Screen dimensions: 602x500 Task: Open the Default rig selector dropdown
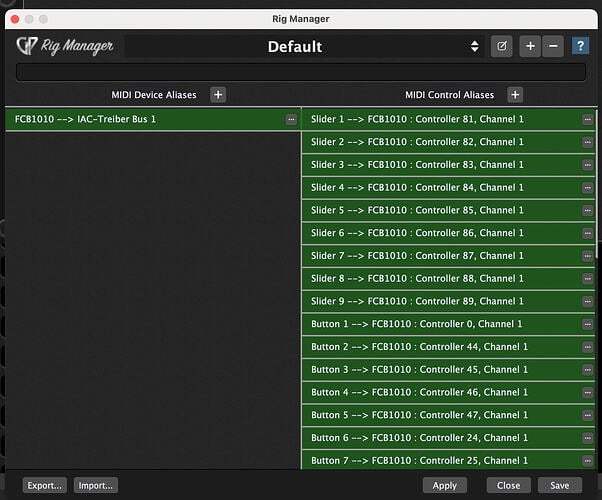[x=303, y=46]
